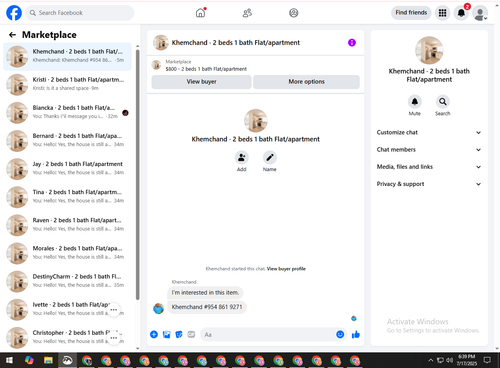Open Copilot from the taskbar
Image resolution: width=500 pixels, height=368 pixels.
[29, 360]
